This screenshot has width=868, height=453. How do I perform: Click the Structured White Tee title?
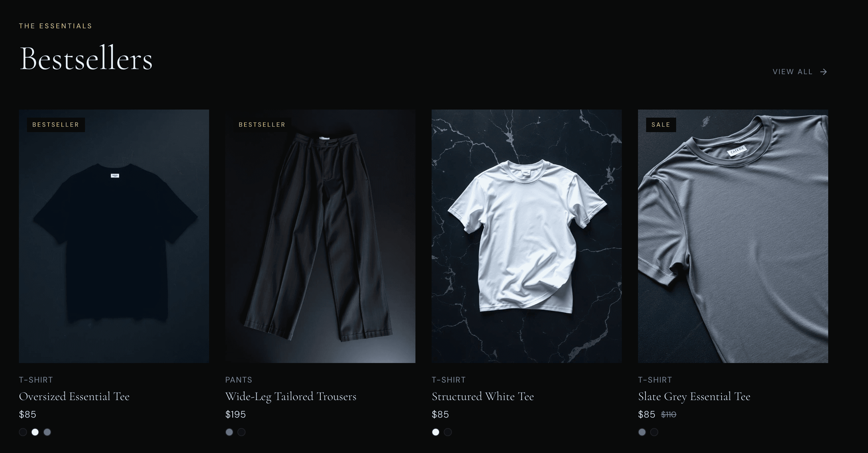(483, 396)
